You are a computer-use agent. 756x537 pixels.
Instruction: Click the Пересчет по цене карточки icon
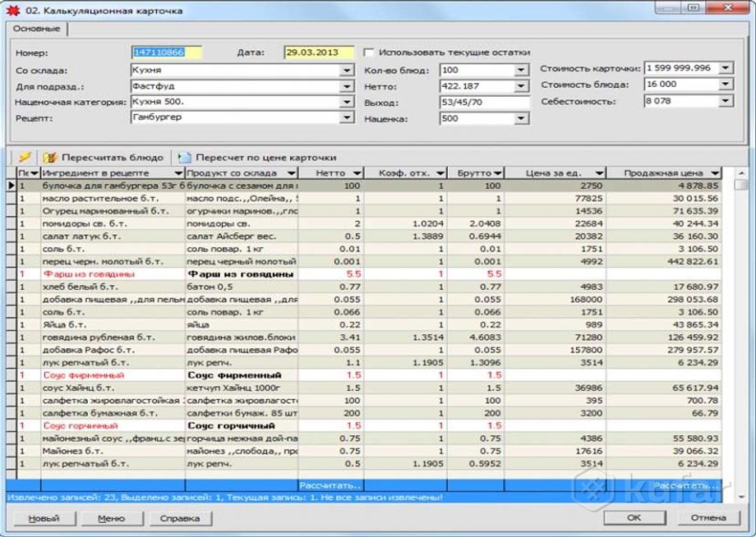[184, 156]
